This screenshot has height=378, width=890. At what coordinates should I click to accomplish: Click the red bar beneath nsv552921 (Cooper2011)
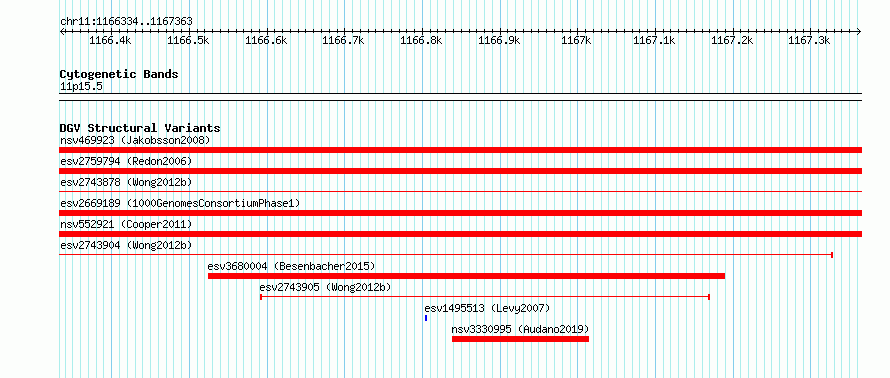coord(460,234)
